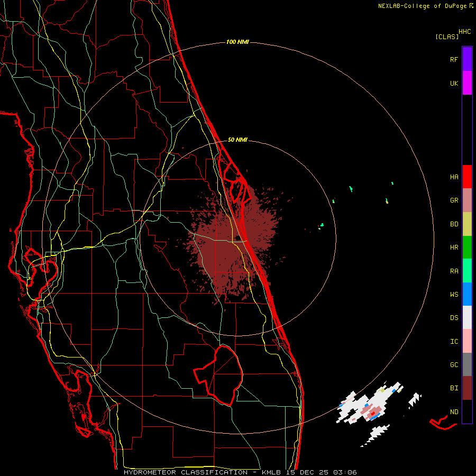Click the 100 NMI range ring label
The width and height of the screenshot is (476, 476).
[237, 42]
